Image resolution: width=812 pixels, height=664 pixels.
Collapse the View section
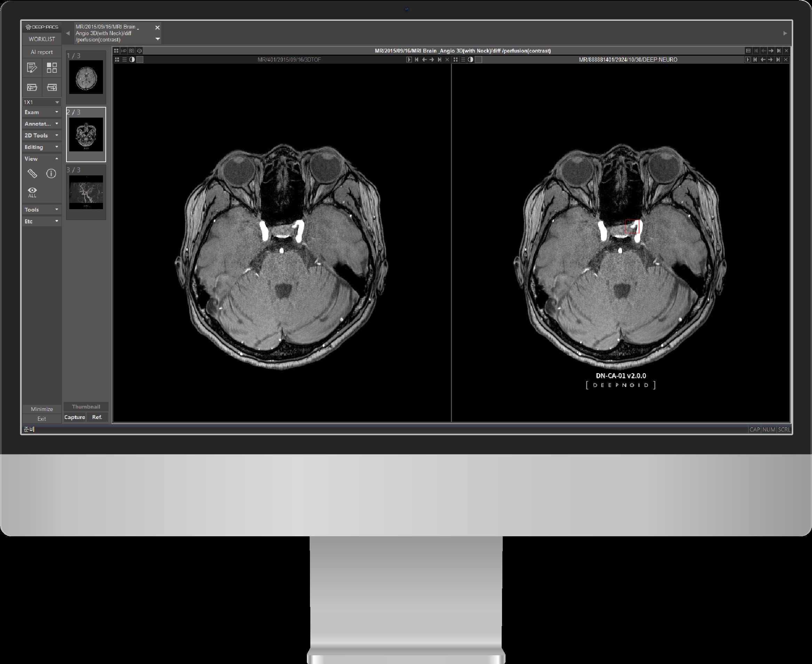click(42, 159)
